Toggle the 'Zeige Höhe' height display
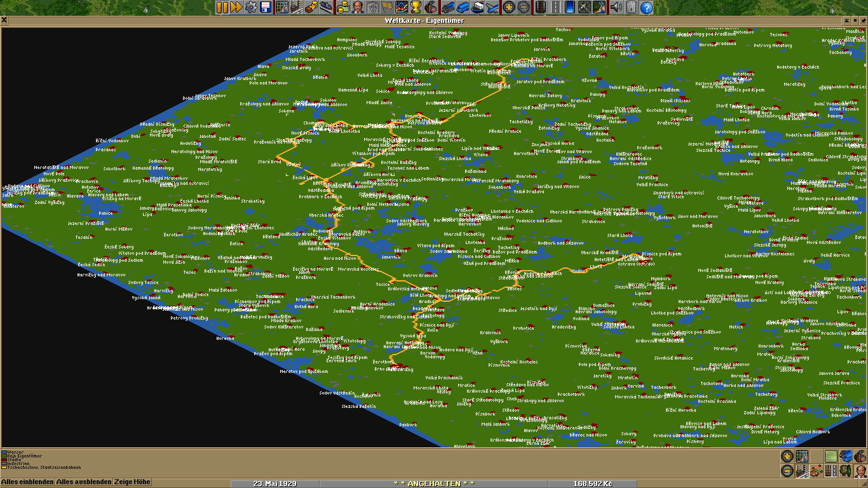 132,482
